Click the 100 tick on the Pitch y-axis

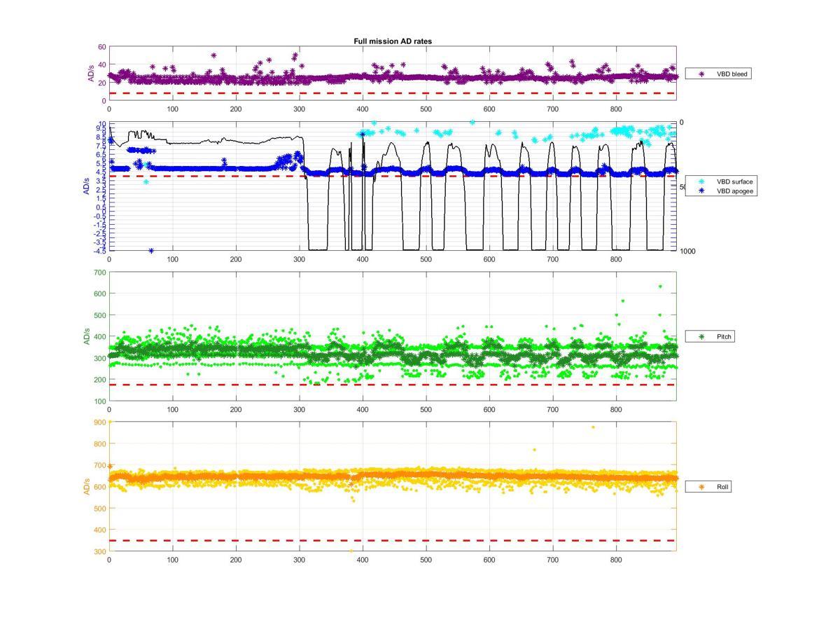point(100,401)
